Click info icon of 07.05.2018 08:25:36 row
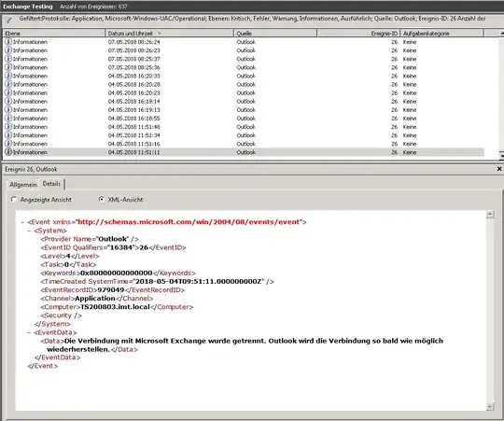 click(x=8, y=67)
